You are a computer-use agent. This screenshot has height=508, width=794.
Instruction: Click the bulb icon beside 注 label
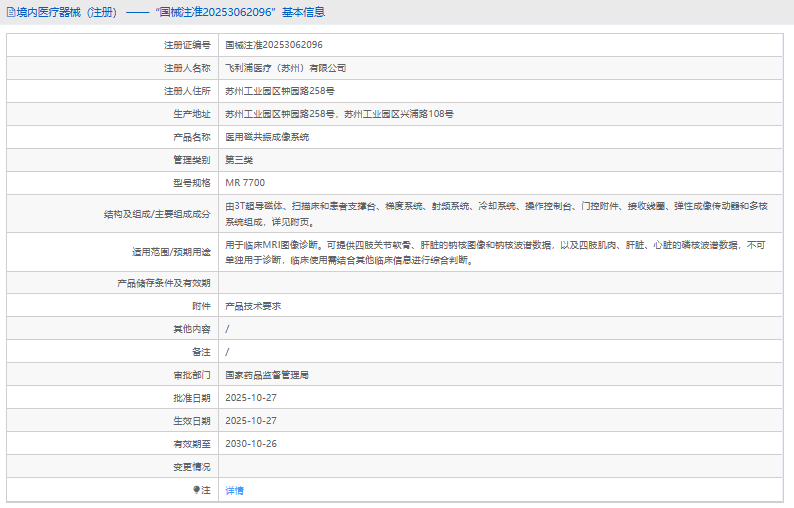[x=196, y=490]
